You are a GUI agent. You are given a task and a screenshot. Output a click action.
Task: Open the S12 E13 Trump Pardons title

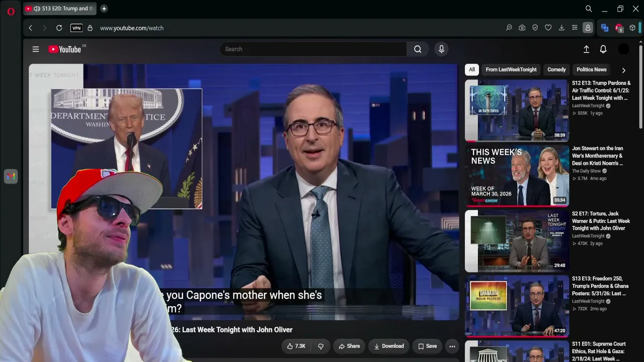tap(601, 90)
